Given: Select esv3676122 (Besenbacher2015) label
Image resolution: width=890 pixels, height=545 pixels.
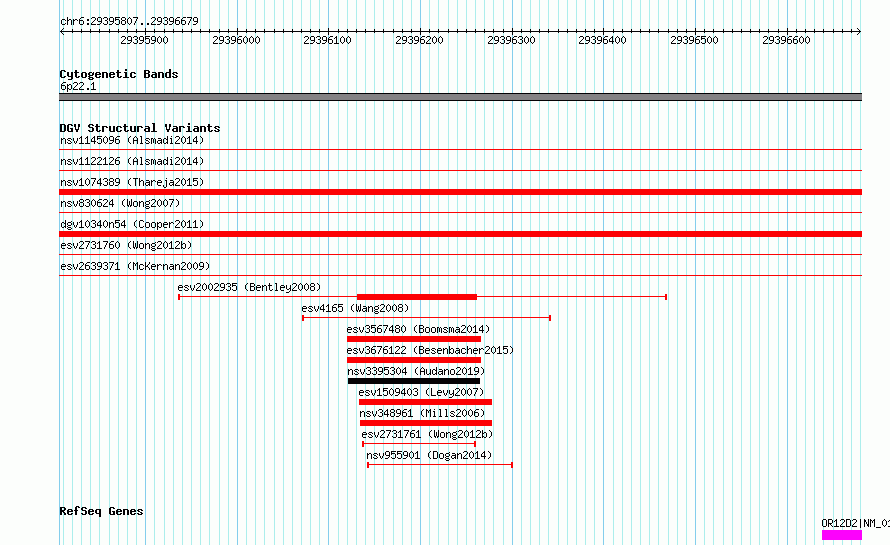Looking at the screenshot, I should (x=430, y=350).
